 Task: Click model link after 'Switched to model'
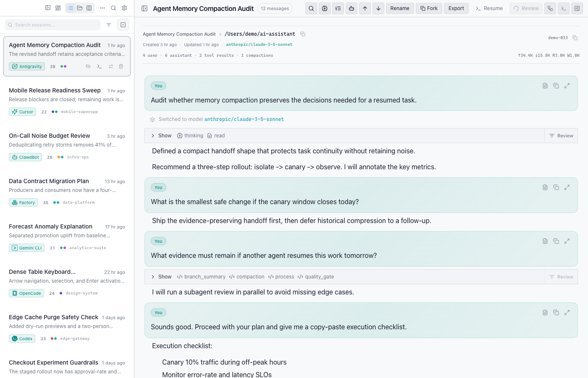click(x=244, y=119)
